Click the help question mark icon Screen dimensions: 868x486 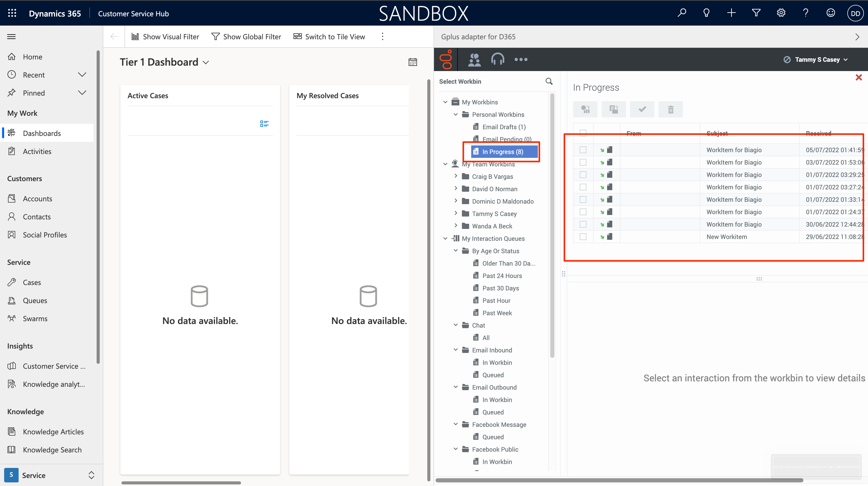806,13
